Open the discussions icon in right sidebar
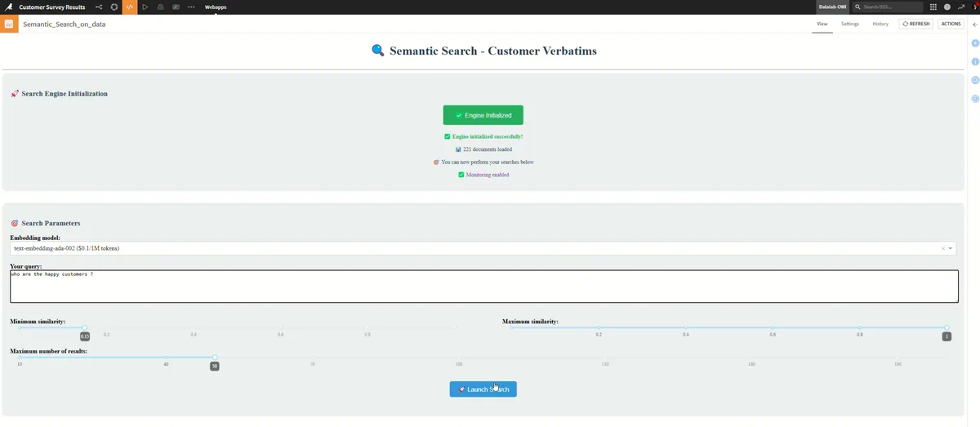This screenshot has width=980, height=427. 975,80
